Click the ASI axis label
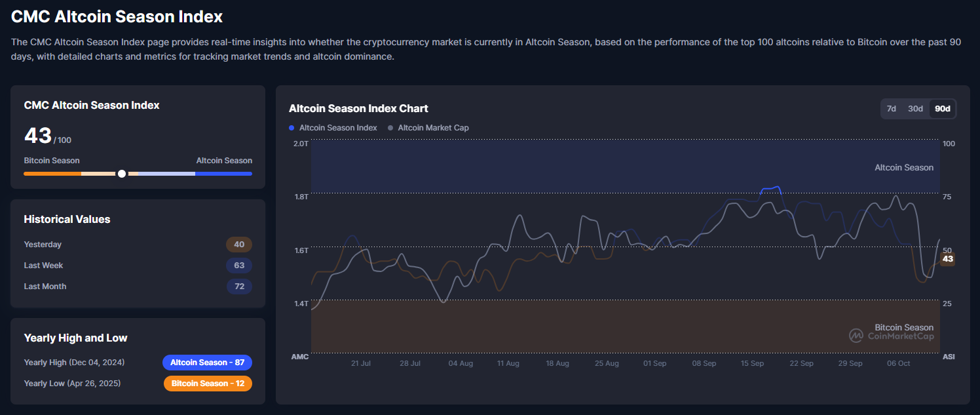This screenshot has width=980, height=415. click(948, 357)
